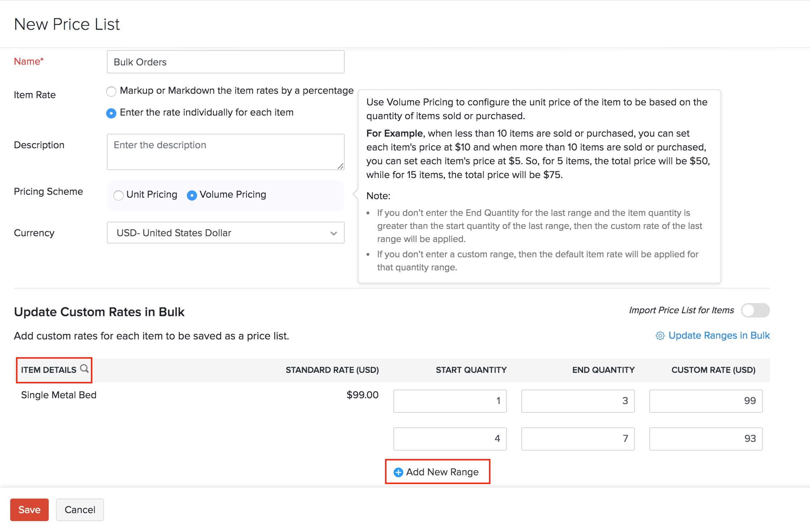810x532 pixels.
Task: Enable the Import Price List for Items toggle
Action: click(755, 311)
